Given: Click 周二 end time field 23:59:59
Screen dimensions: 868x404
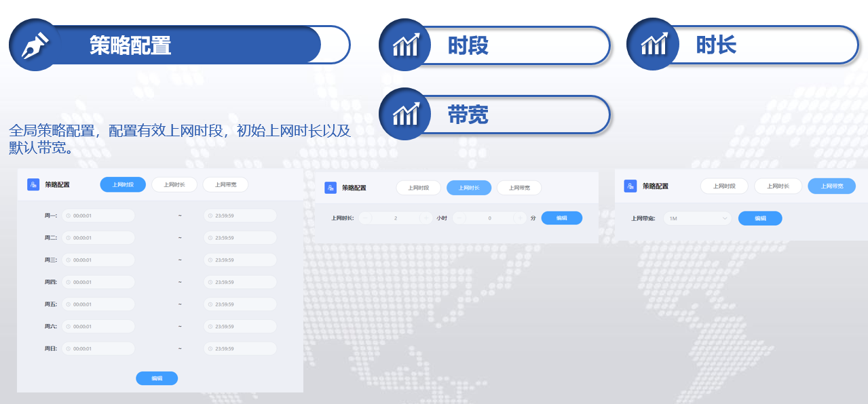Looking at the screenshot, I should point(240,238).
